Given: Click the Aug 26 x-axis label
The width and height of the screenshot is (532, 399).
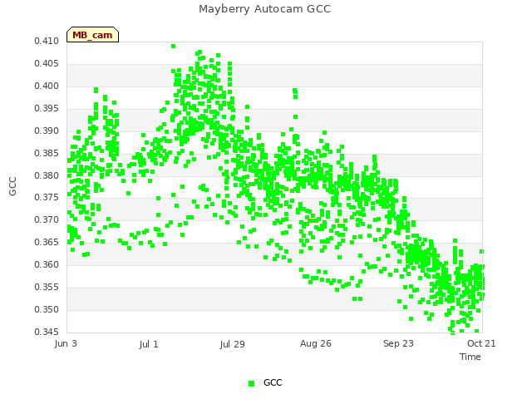Looking at the screenshot, I should (x=316, y=343).
